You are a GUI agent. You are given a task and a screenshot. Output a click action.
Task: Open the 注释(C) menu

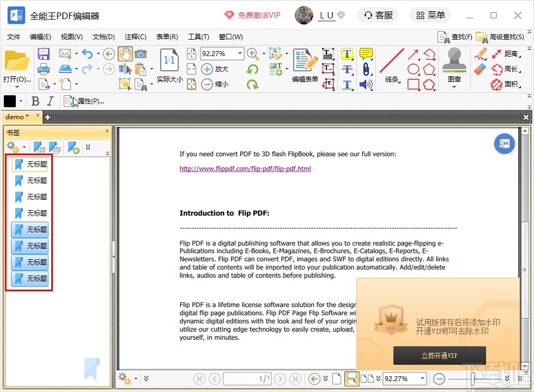pyautogui.click(x=135, y=37)
